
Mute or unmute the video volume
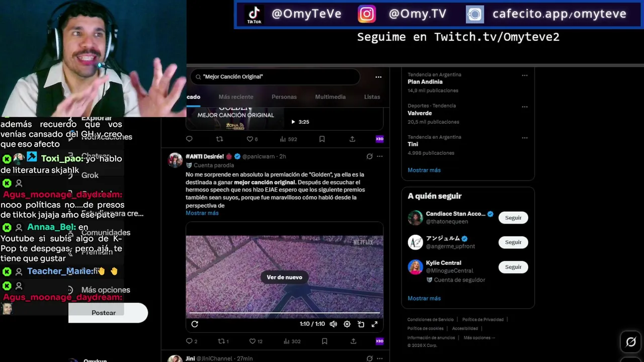(333, 324)
